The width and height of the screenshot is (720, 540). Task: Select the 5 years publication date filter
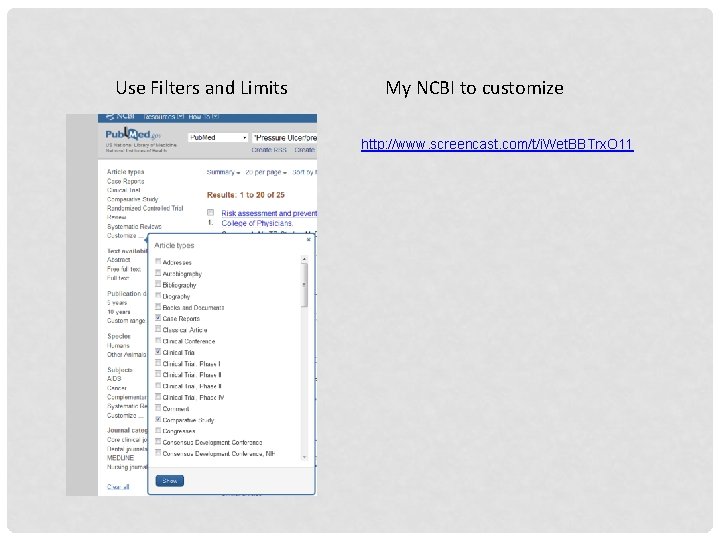117,303
